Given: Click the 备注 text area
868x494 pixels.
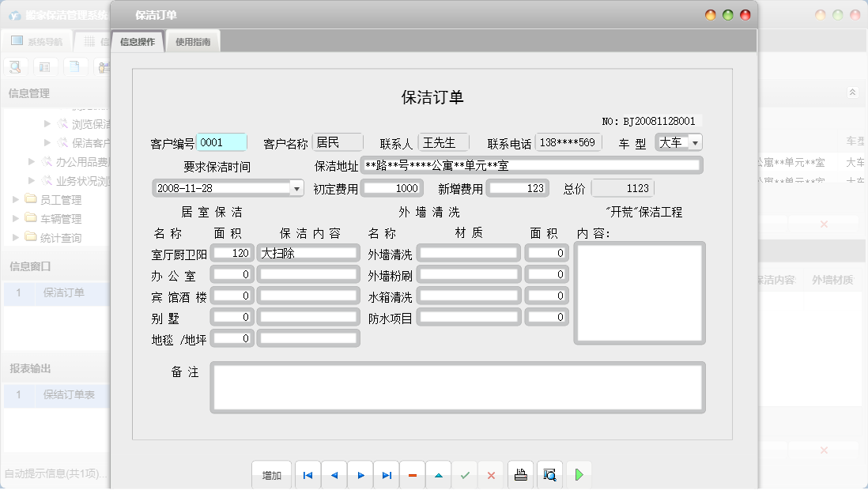Looking at the screenshot, I should (x=457, y=387).
